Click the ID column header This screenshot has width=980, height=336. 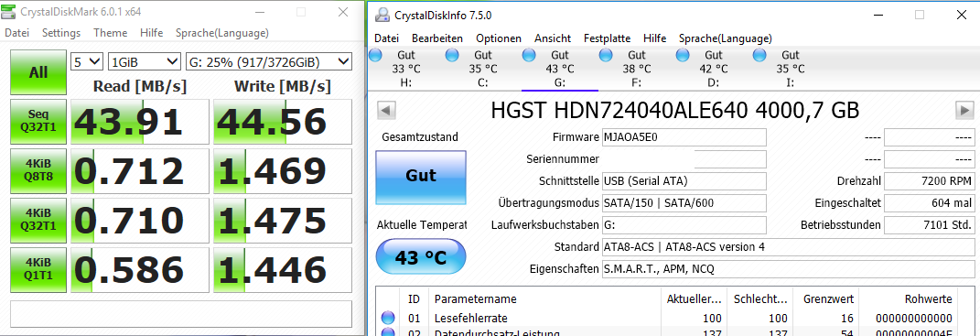coord(414,299)
